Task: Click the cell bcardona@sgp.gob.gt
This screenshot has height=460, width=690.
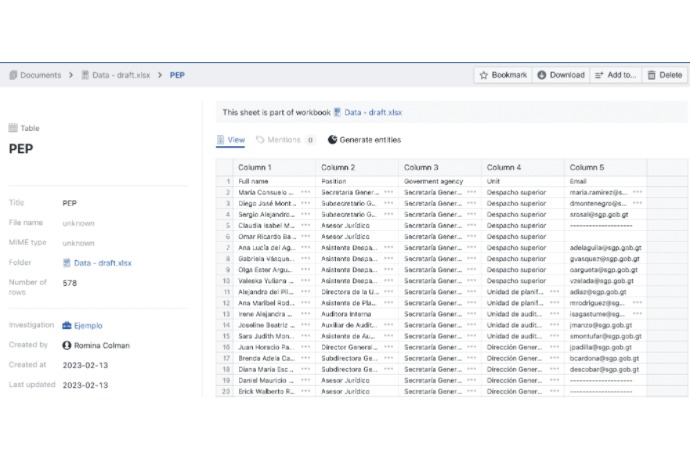Action: tap(604, 358)
